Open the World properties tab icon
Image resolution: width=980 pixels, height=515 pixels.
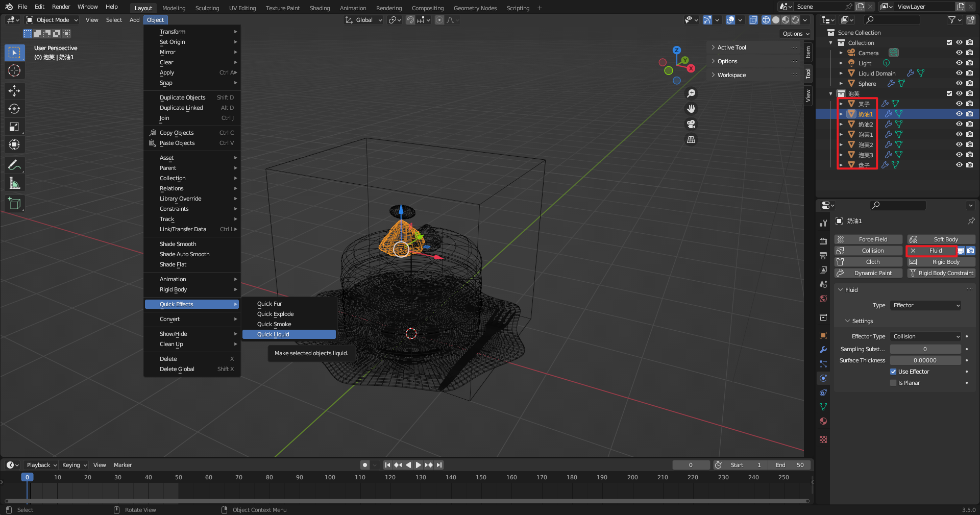pyautogui.click(x=823, y=299)
